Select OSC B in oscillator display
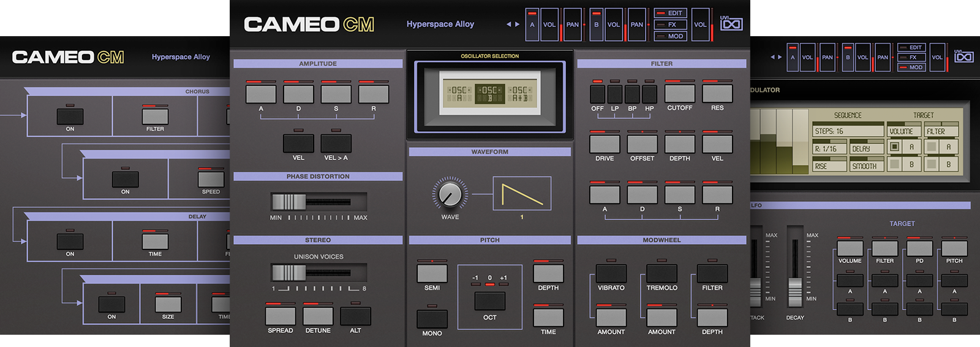This screenshot has height=347, width=980. pos(490,94)
